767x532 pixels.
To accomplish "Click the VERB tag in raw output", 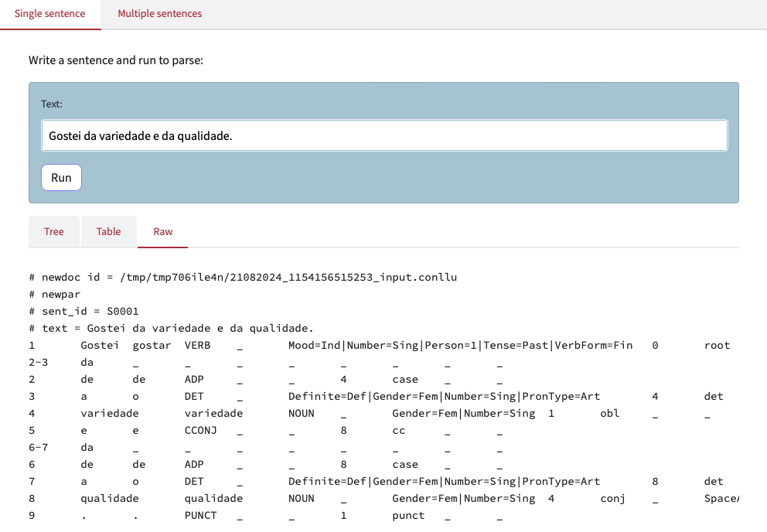I will 197,345.
